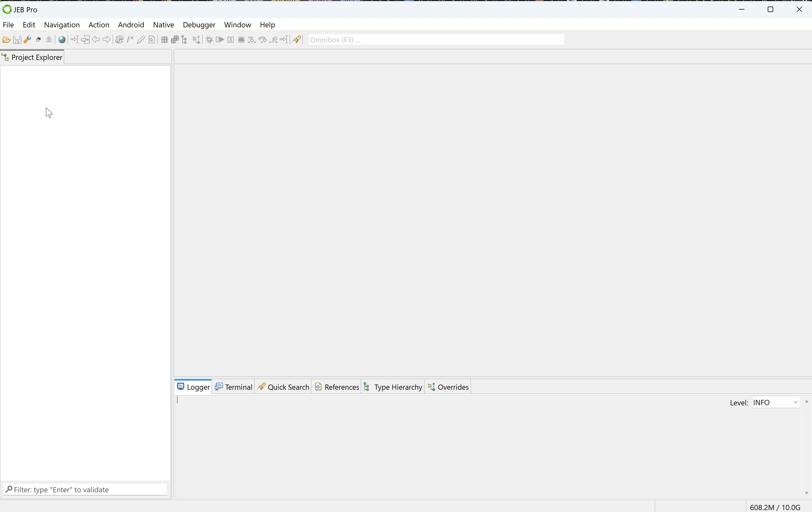This screenshot has width=812, height=512.
Task: Open the Debugger menu
Action: click(199, 25)
